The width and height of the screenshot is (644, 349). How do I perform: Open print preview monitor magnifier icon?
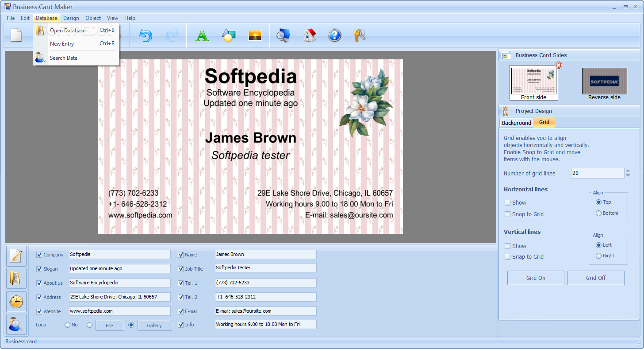[x=283, y=35]
